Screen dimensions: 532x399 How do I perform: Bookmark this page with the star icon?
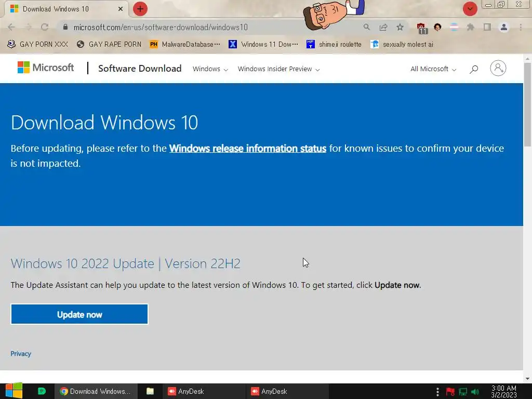[x=400, y=27]
